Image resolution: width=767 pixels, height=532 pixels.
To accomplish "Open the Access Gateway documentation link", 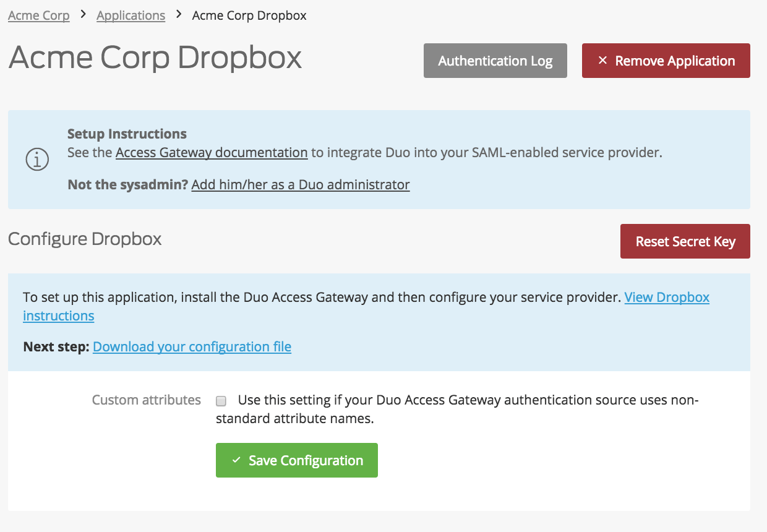I will 212,152.
